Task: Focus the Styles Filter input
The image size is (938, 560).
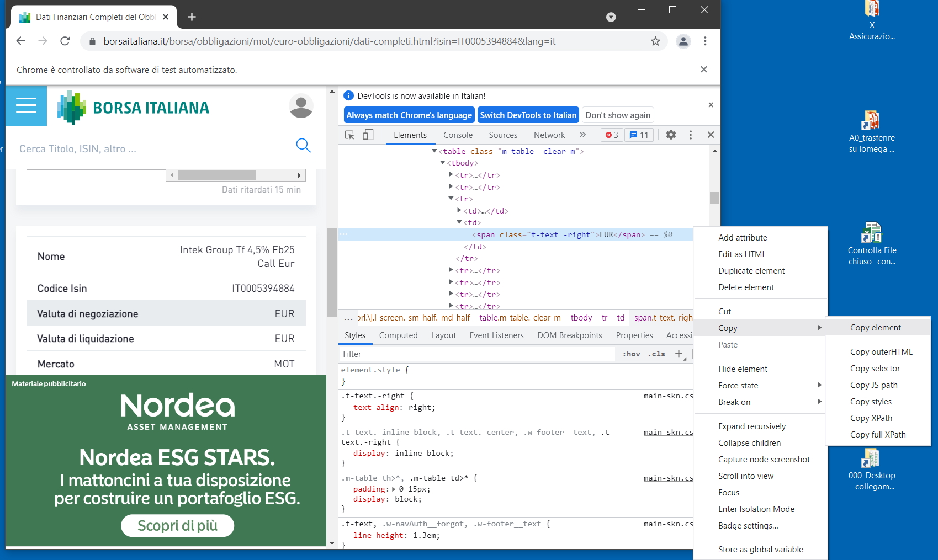Action: coord(478,354)
